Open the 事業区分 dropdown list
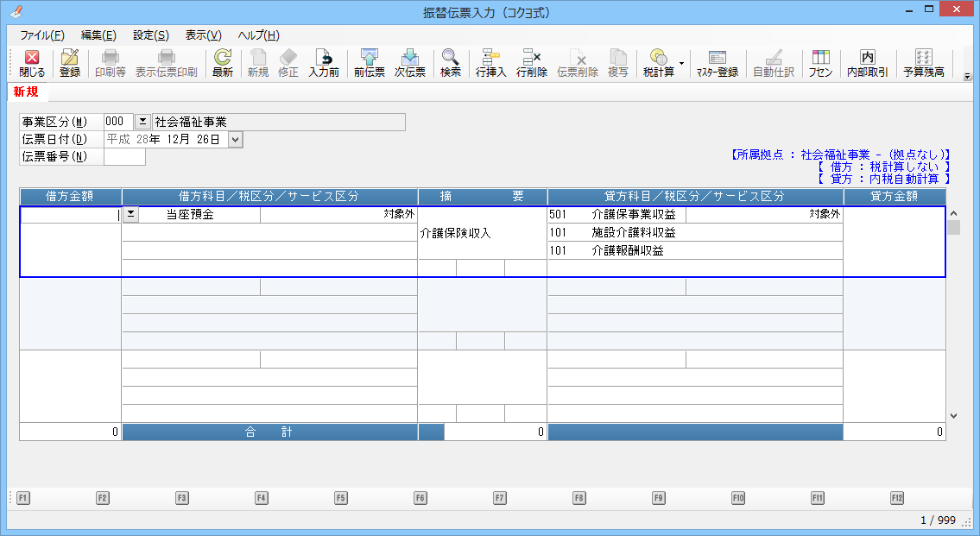The width and height of the screenshot is (980, 536). pyautogui.click(x=142, y=122)
